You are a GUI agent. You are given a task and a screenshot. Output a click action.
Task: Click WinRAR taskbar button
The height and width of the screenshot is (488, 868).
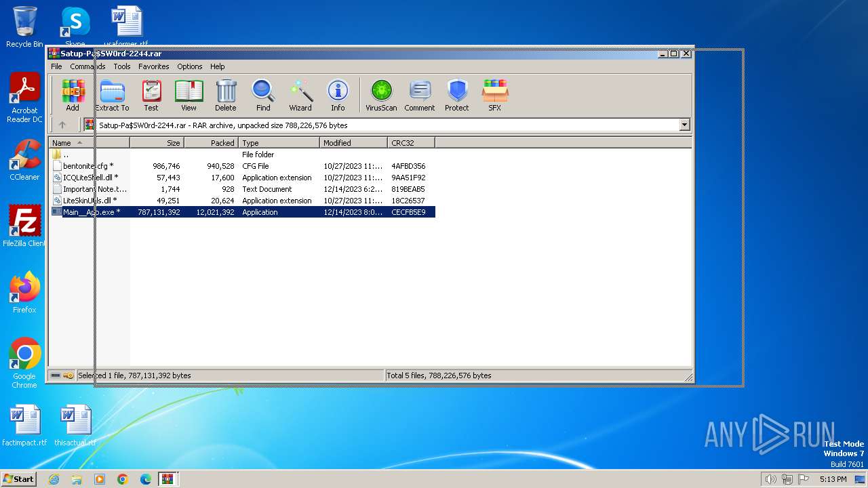coord(168,479)
